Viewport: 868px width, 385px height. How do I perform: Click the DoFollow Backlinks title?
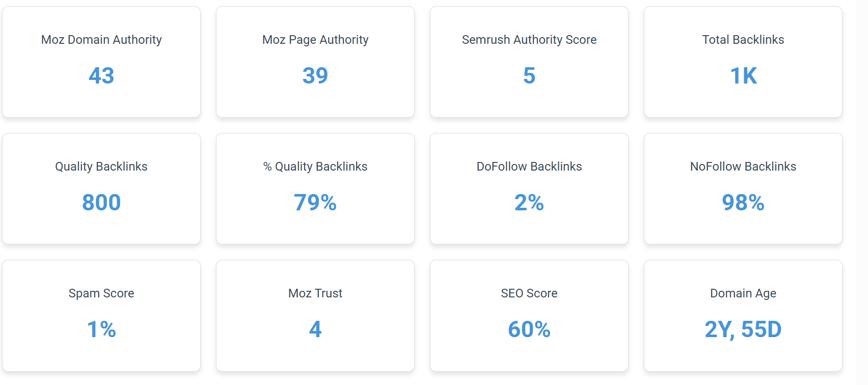(529, 167)
